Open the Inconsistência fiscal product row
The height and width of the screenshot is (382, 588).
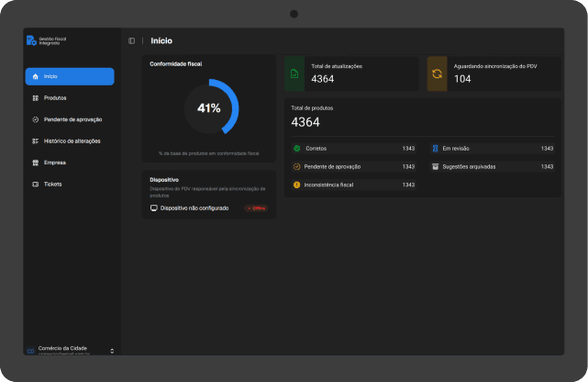coord(353,185)
